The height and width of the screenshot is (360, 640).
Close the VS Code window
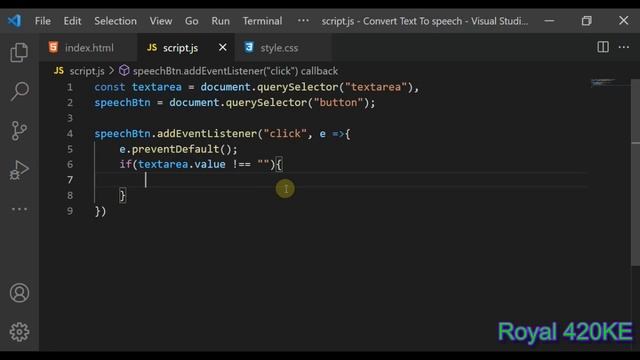point(623,20)
